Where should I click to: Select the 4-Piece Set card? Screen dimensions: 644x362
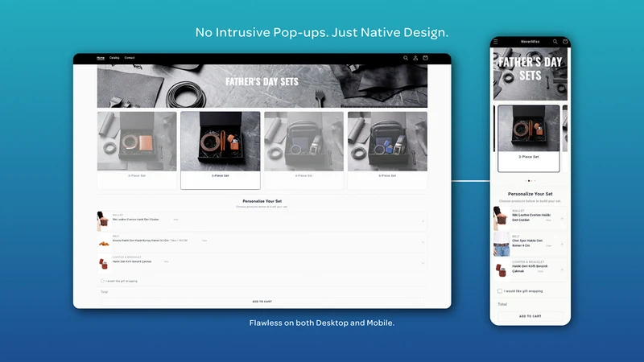click(x=303, y=150)
